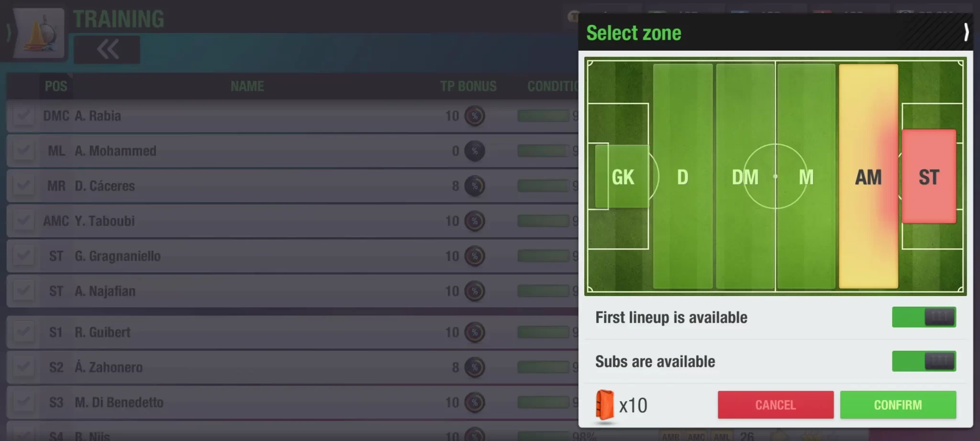980x441 pixels.
Task: Click the training cone whistle icon
Action: pos(39,33)
